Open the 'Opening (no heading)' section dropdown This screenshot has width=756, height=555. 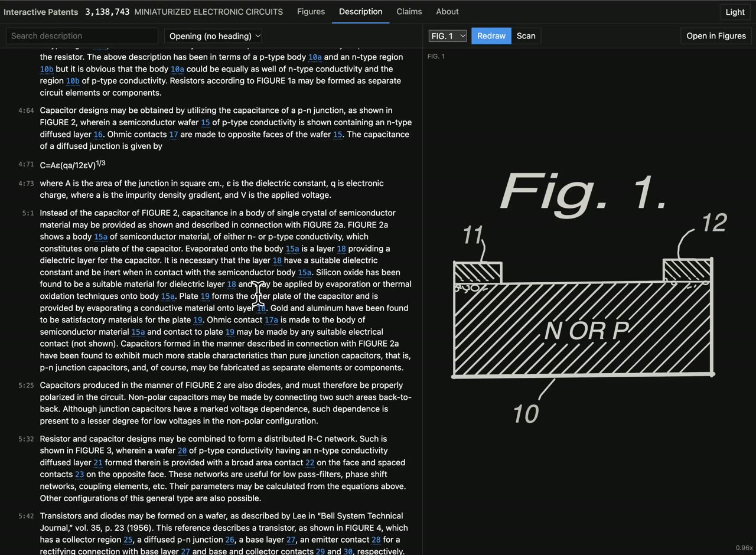pos(213,36)
